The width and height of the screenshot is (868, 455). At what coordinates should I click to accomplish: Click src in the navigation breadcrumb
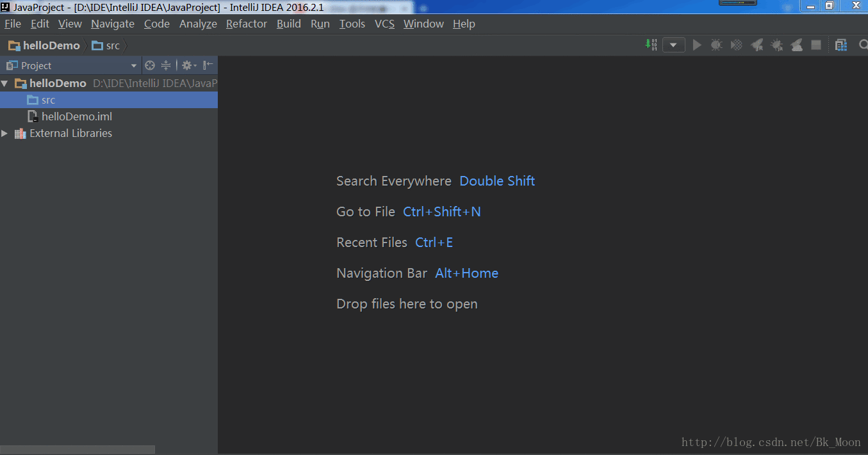pyautogui.click(x=106, y=45)
